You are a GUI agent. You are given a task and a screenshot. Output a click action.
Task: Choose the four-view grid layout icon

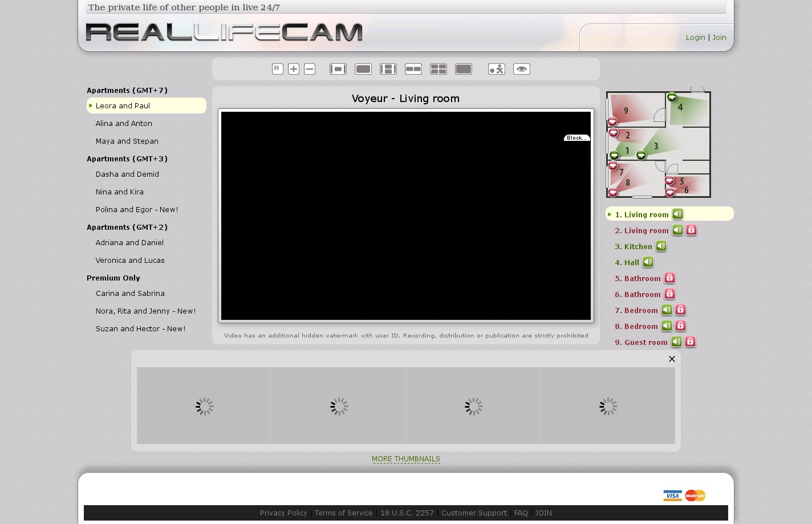439,69
